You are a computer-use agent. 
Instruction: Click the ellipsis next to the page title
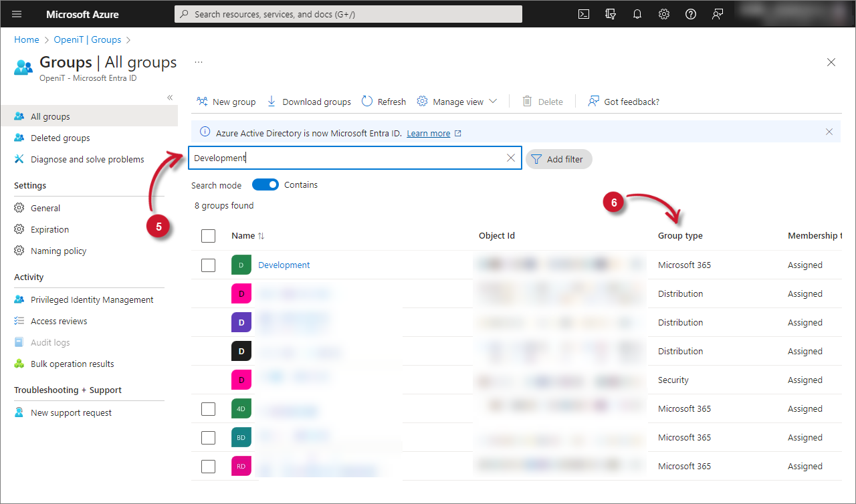coord(198,61)
